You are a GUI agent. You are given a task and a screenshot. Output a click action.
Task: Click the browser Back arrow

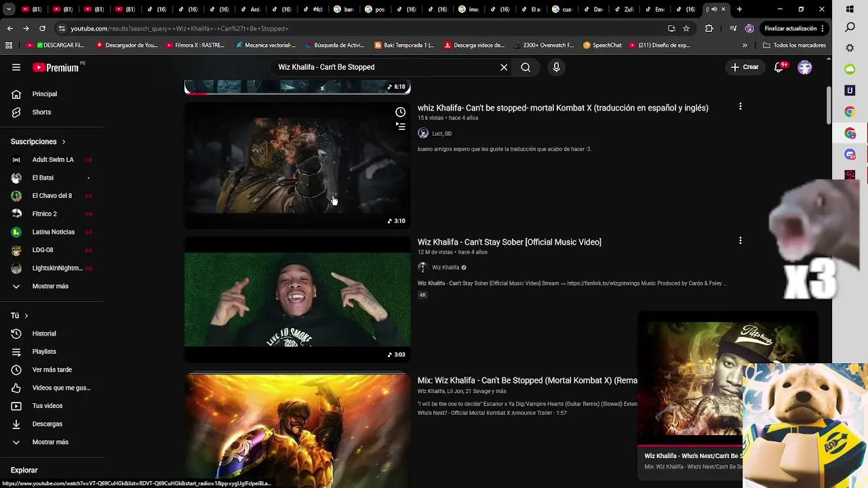click(x=9, y=28)
